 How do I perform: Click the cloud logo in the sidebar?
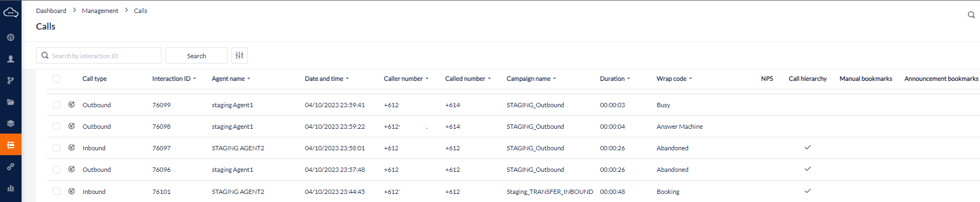tap(11, 12)
